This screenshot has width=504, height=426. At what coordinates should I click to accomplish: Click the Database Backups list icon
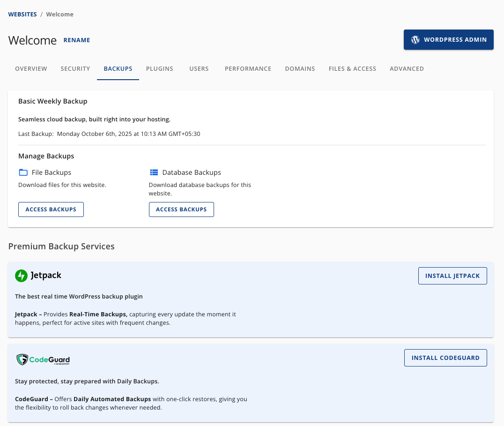(x=154, y=172)
